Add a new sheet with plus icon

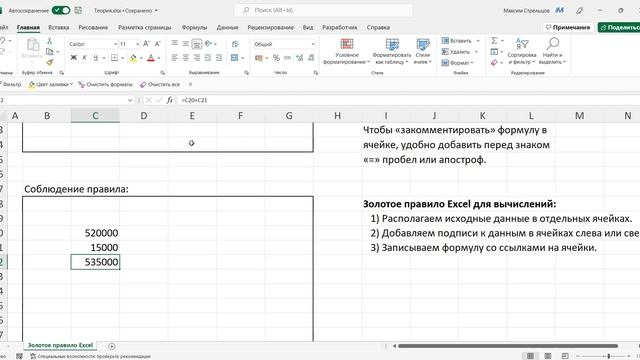(111, 346)
